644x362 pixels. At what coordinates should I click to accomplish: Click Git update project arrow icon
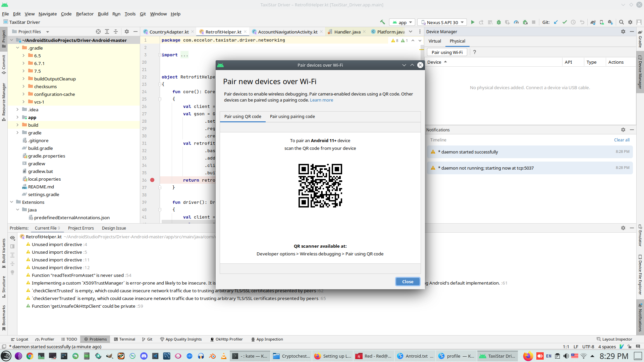pyautogui.click(x=556, y=22)
